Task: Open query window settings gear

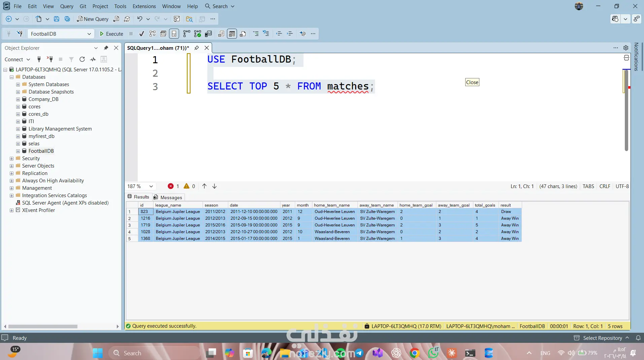Action: coord(625,48)
